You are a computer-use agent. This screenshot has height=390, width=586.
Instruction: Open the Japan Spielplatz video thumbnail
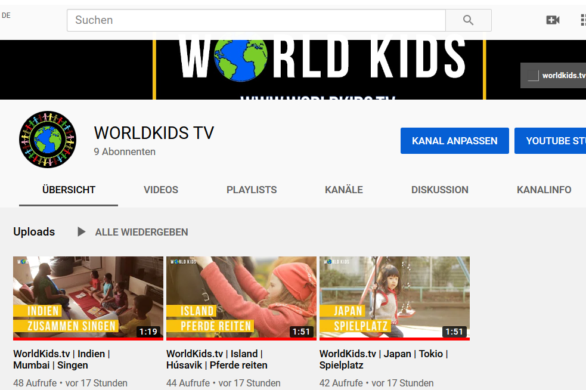pos(395,298)
